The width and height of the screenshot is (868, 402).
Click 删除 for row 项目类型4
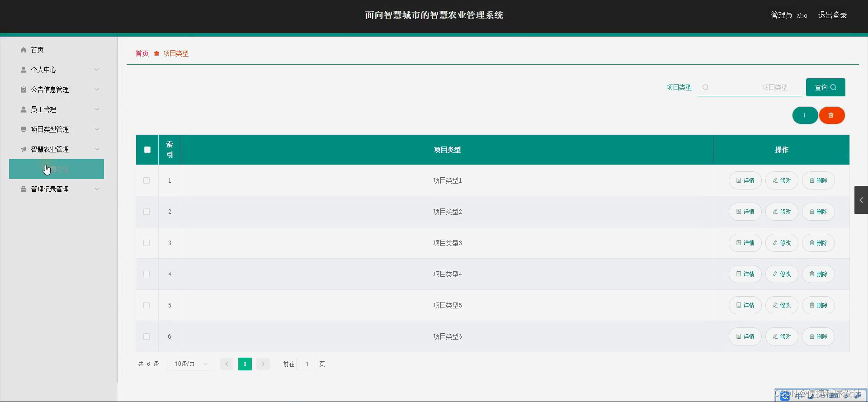tap(818, 274)
